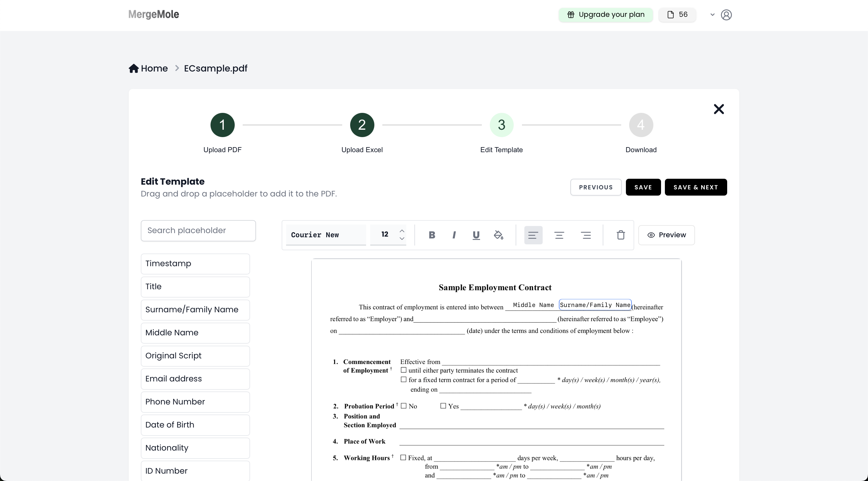The image size is (868, 481).
Task: Select step 4 Download
Action: (641, 125)
